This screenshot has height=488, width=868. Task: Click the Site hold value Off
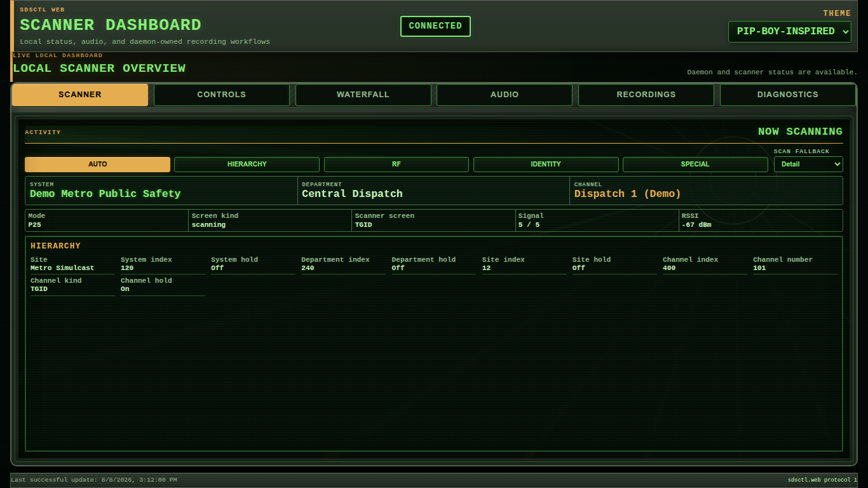coord(579,268)
